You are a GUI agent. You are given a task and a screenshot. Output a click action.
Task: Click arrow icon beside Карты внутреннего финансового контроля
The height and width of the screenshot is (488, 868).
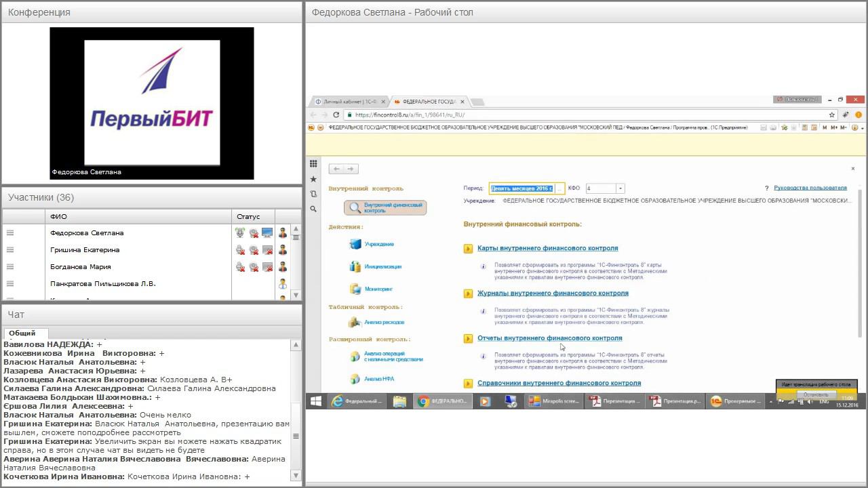[468, 249]
